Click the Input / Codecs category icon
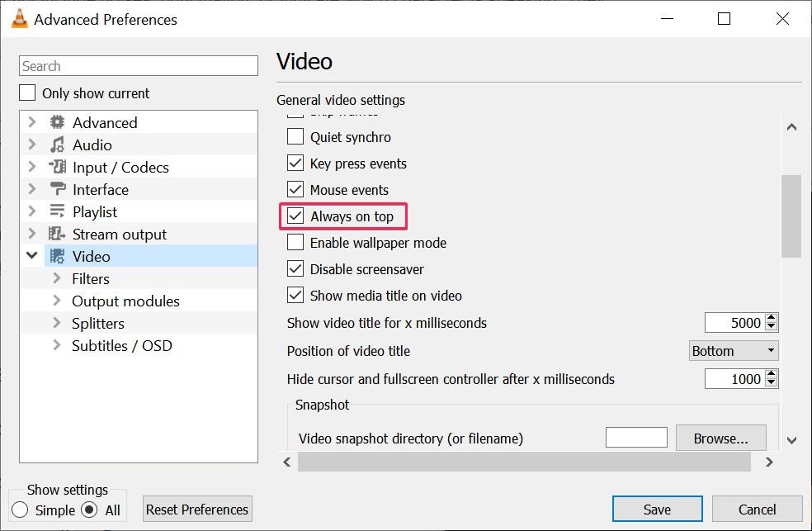Image resolution: width=812 pixels, height=531 pixels. 59,167
